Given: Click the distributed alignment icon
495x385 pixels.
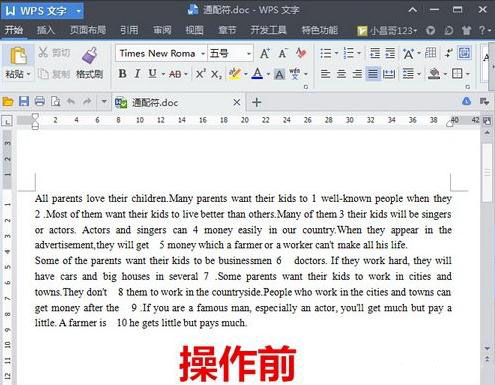Looking at the screenshot, I should point(389,74).
